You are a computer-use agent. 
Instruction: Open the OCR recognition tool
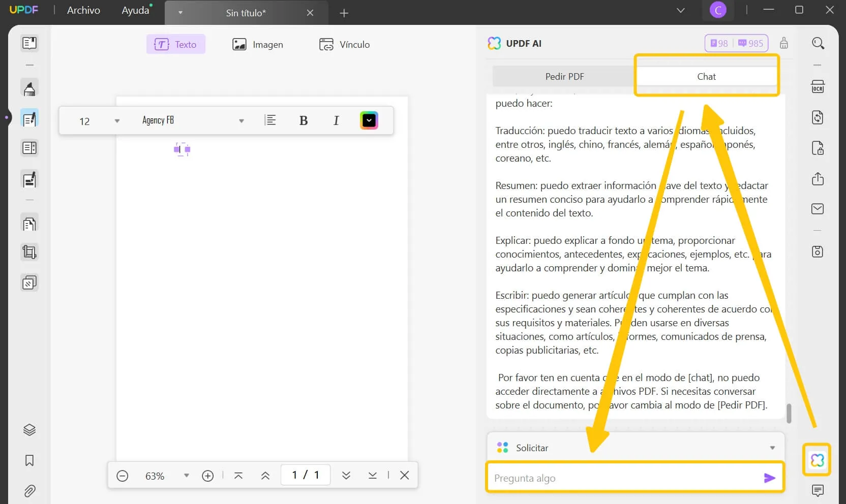818,87
